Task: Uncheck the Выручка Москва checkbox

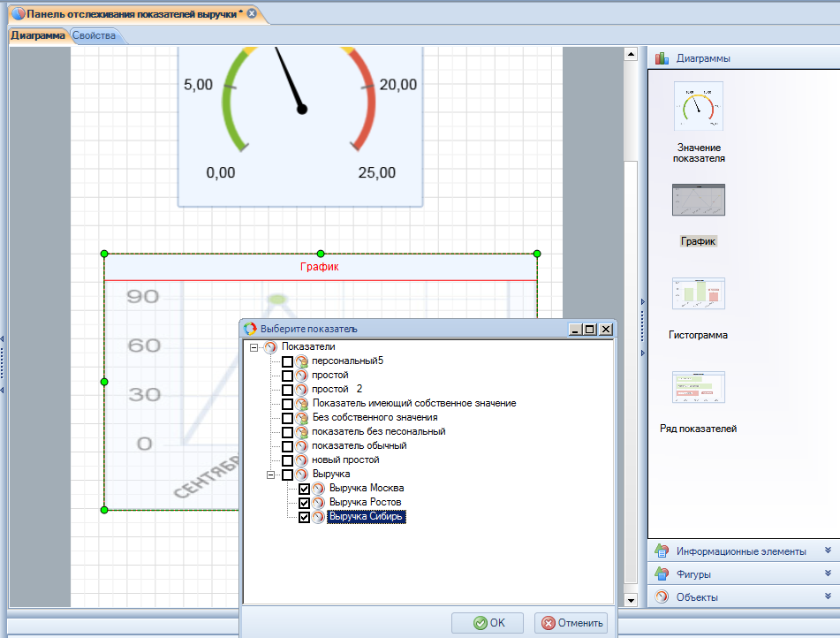Action: click(305, 489)
